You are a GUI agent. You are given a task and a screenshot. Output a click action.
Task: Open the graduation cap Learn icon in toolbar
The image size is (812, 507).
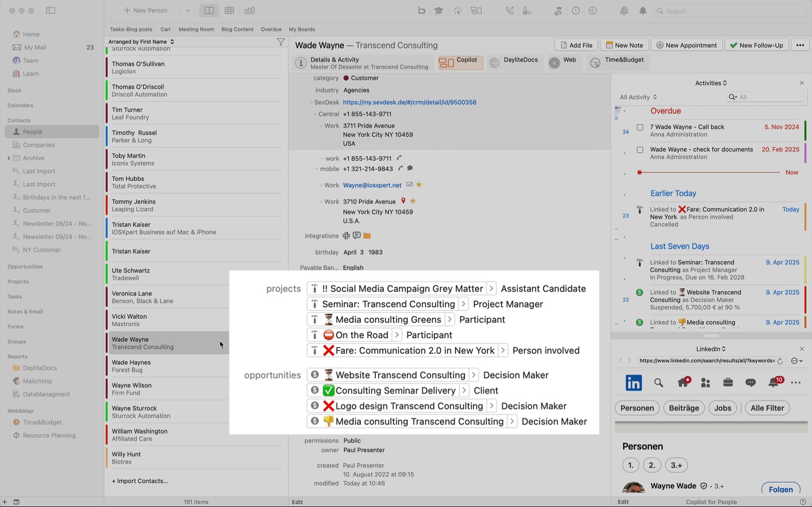coord(438,11)
